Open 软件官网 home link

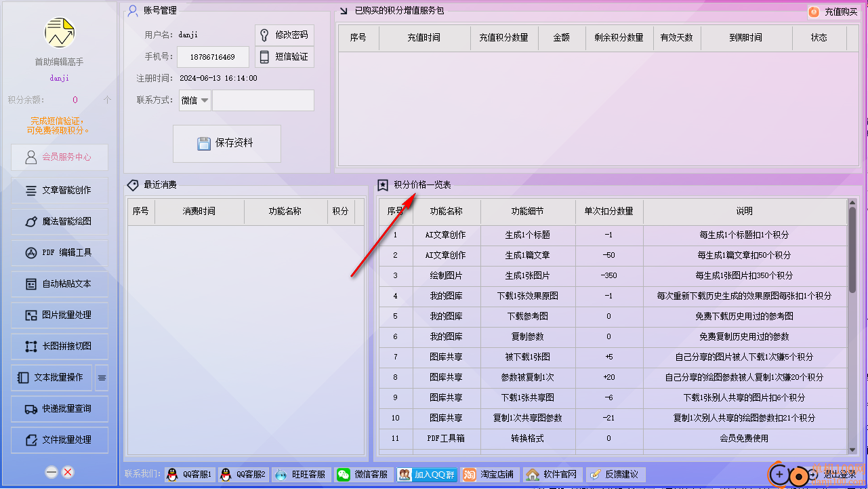552,475
